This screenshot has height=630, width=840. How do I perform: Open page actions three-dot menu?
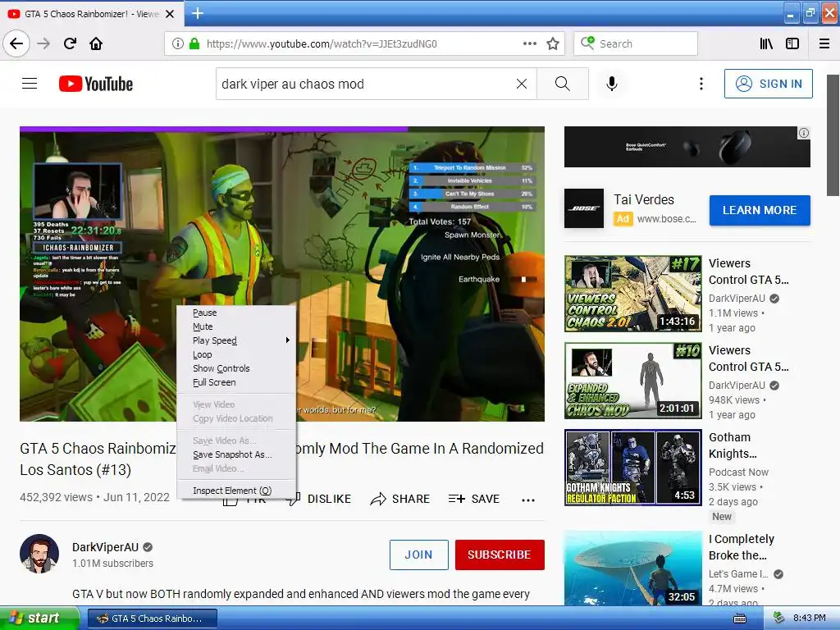point(529,43)
